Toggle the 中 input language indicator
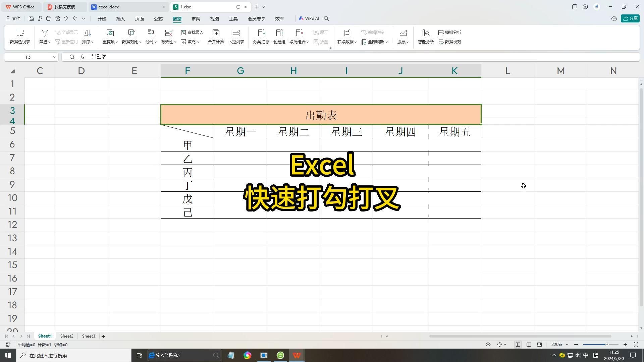Screen dimensions: 644x362 586,355
